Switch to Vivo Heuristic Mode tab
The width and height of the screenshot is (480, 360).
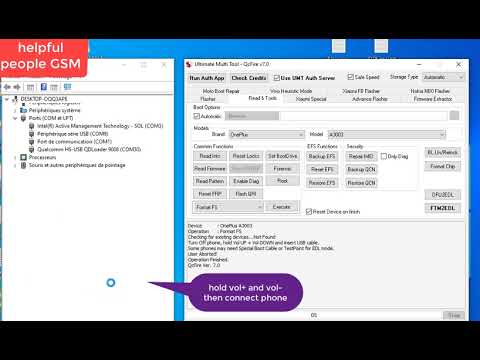click(x=291, y=91)
